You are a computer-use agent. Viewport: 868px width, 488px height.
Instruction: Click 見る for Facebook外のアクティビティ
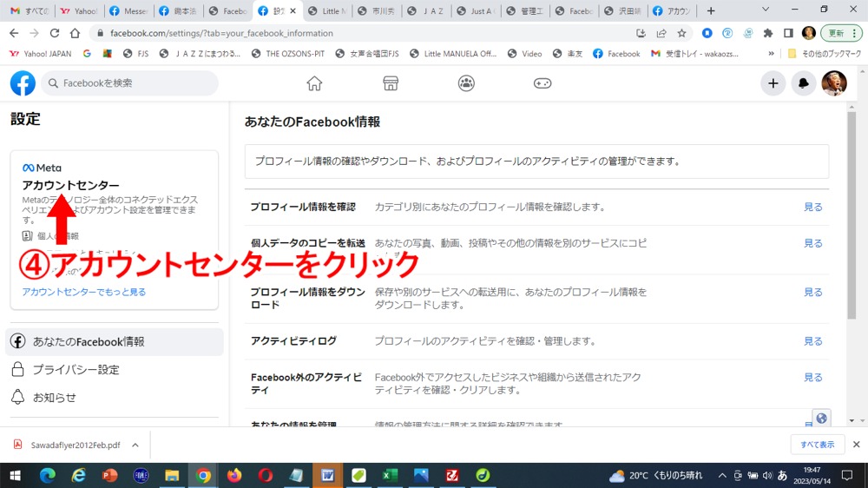(x=812, y=377)
